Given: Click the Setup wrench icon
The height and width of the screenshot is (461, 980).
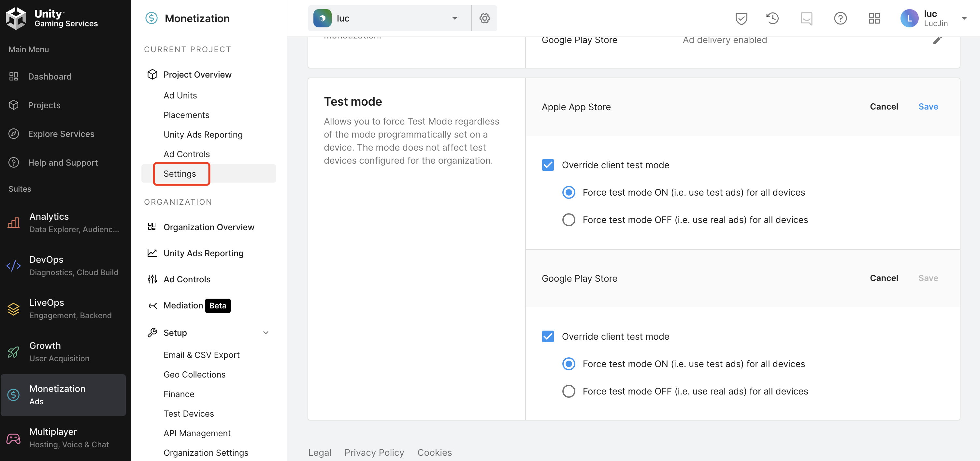Looking at the screenshot, I should click(x=152, y=332).
